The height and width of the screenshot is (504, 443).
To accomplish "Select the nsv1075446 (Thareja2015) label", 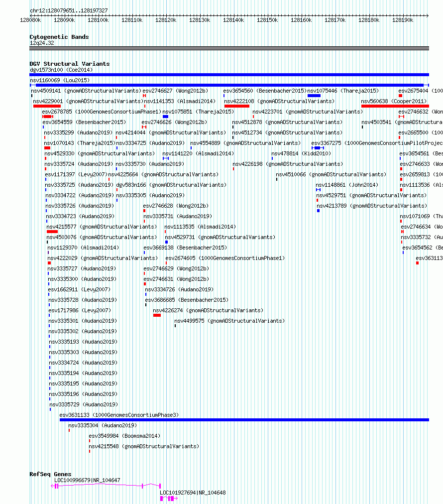I will 343,91.
